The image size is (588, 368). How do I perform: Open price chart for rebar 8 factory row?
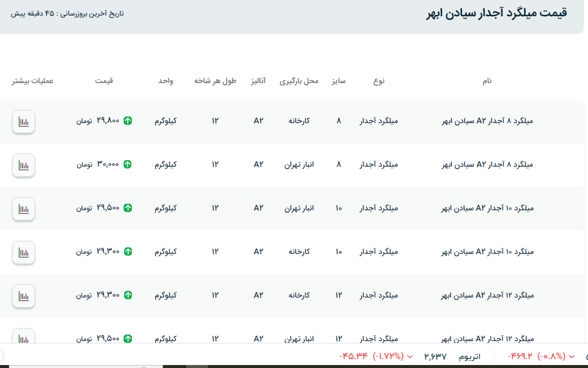click(x=23, y=121)
